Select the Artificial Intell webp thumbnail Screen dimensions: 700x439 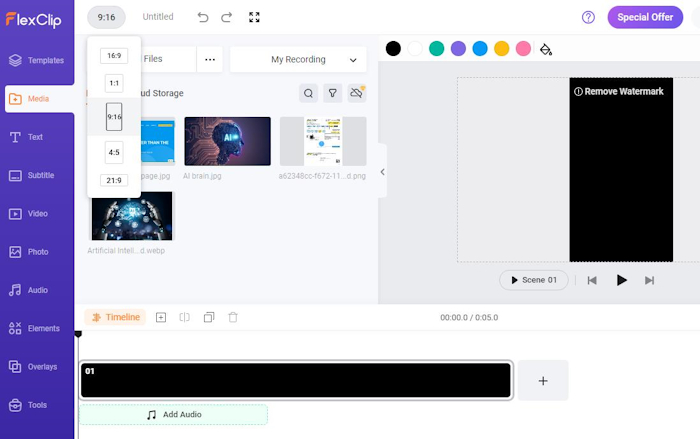132,216
